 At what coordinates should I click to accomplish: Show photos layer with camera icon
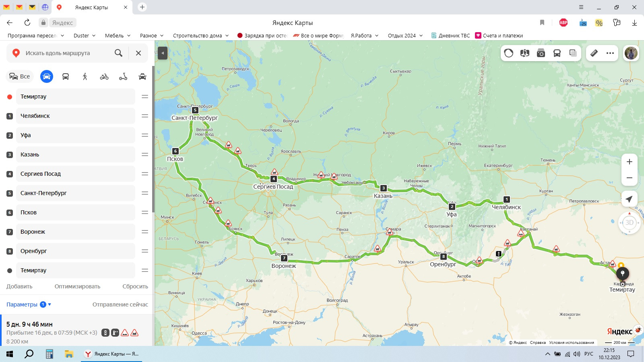[541, 53]
